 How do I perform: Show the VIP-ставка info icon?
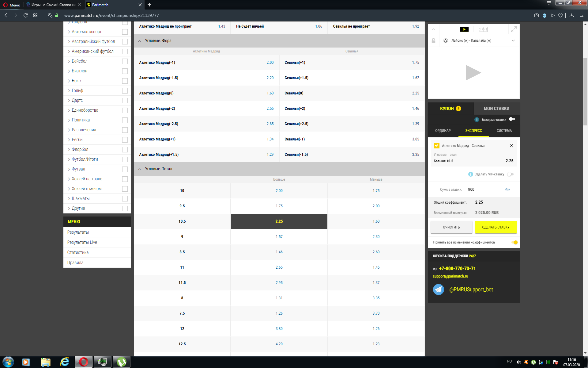pyautogui.click(x=471, y=174)
